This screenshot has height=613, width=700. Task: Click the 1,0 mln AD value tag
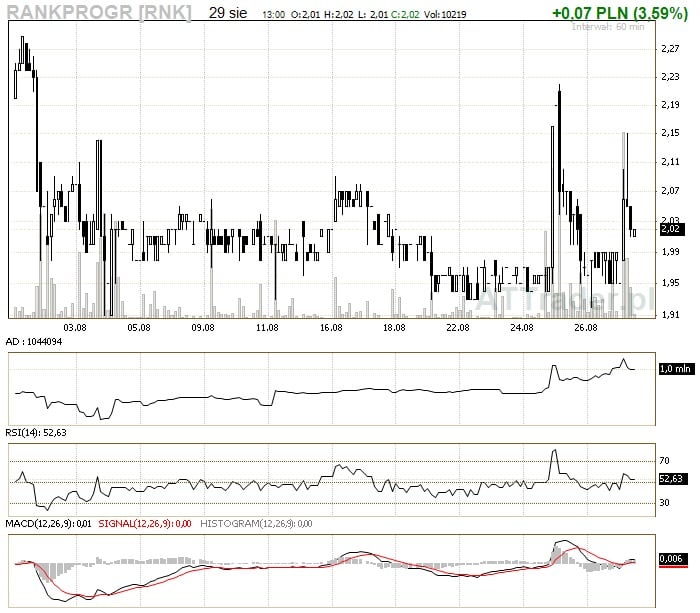pos(675,369)
